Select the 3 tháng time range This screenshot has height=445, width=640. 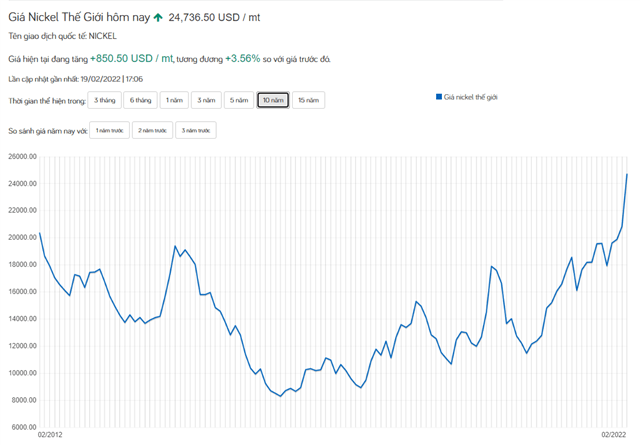point(105,100)
